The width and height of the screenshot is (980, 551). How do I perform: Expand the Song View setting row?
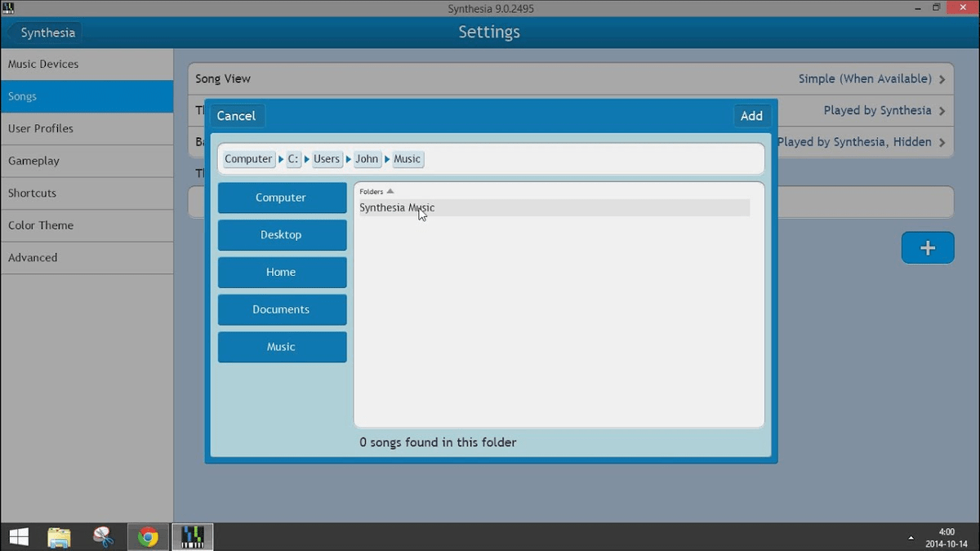(571, 79)
